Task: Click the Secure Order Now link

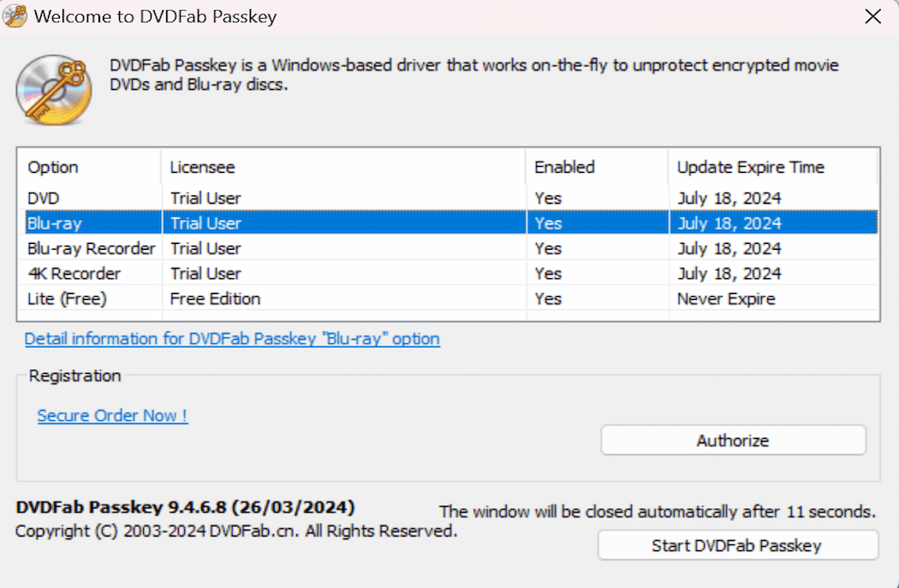Action: [111, 415]
